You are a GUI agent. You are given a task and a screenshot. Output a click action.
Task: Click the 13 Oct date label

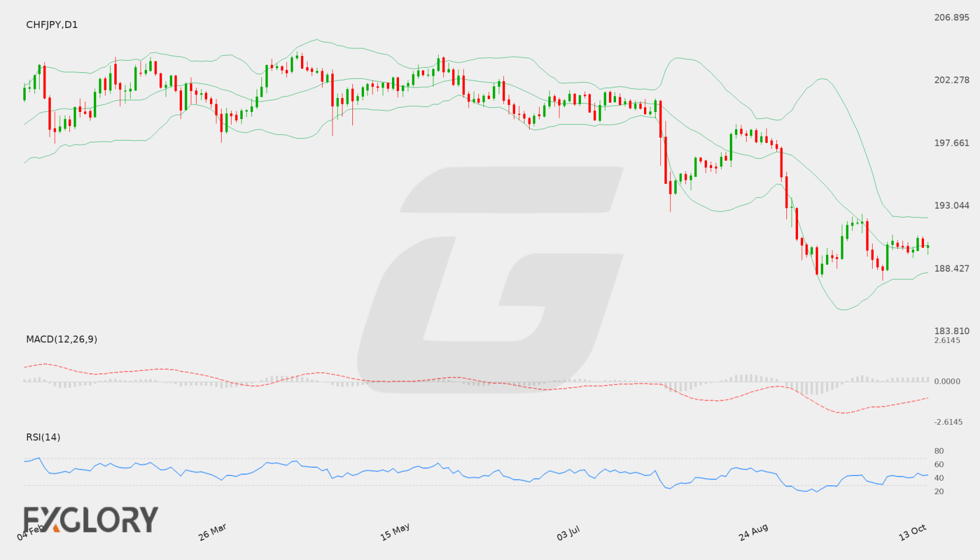click(x=912, y=532)
